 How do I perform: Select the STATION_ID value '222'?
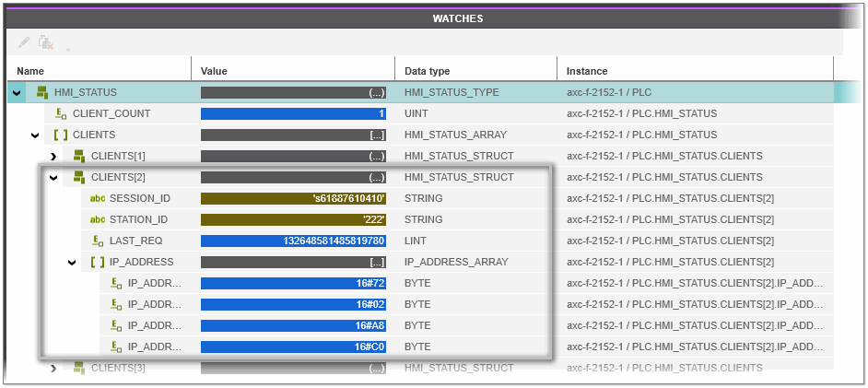pos(293,219)
